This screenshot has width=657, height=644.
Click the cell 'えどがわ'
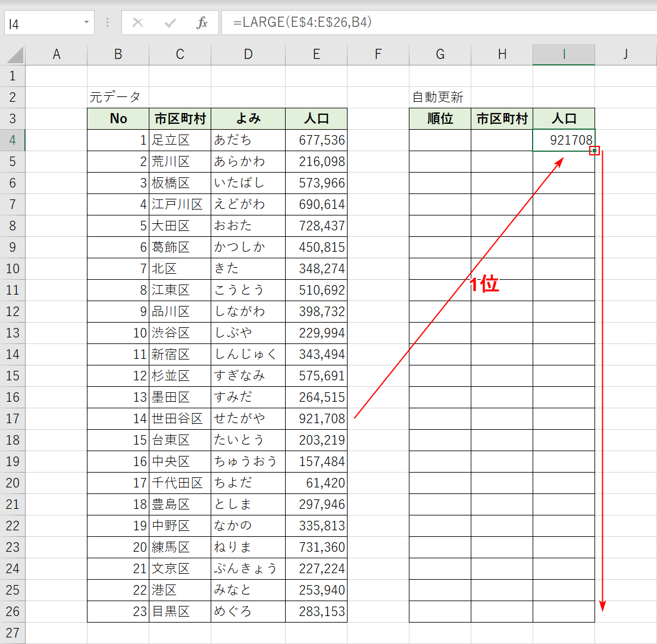pyautogui.click(x=248, y=205)
